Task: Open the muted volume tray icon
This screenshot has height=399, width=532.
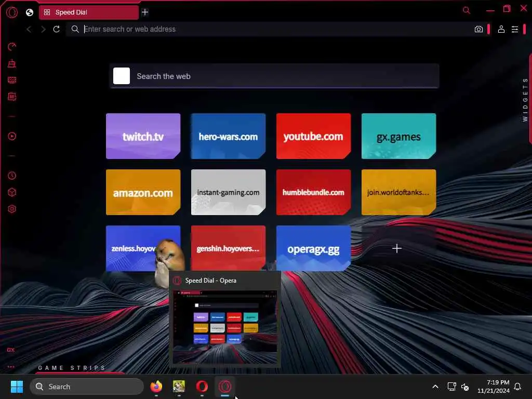Action: click(x=465, y=387)
